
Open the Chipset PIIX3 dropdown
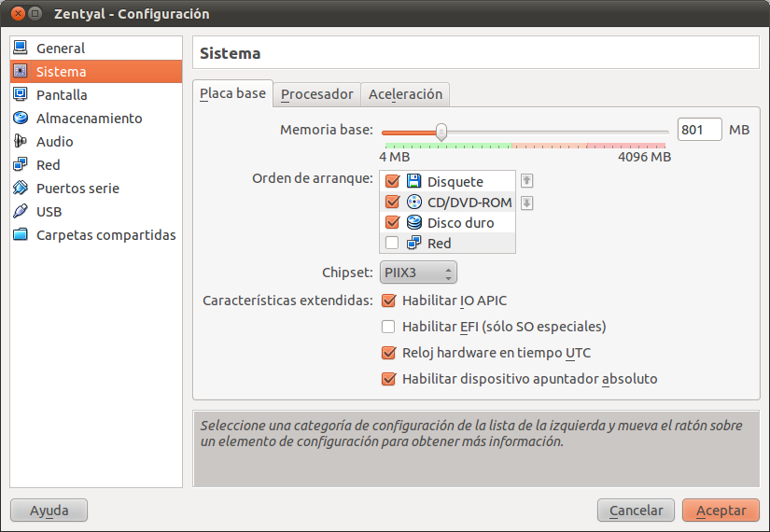(418, 273)
